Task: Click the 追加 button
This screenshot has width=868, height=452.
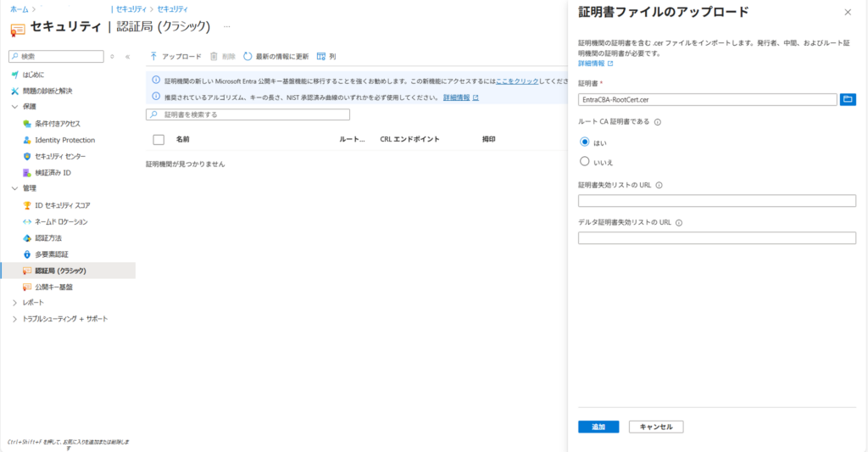Action: [x=598, y=427]
